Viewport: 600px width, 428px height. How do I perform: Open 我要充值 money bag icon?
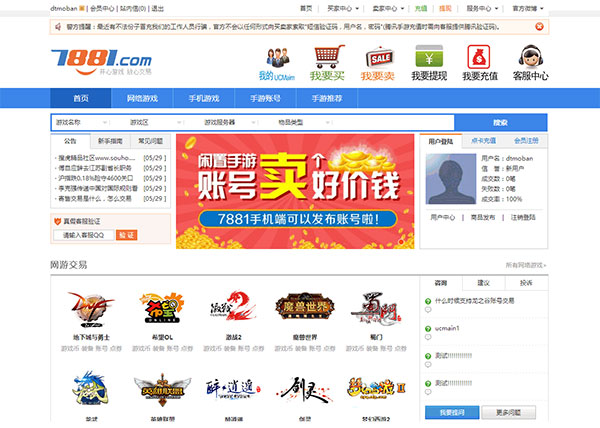coord(479,57)
